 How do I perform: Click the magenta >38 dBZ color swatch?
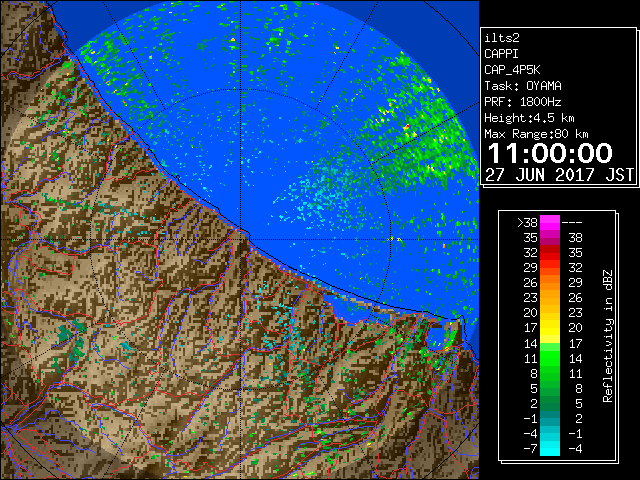[550, 222]
